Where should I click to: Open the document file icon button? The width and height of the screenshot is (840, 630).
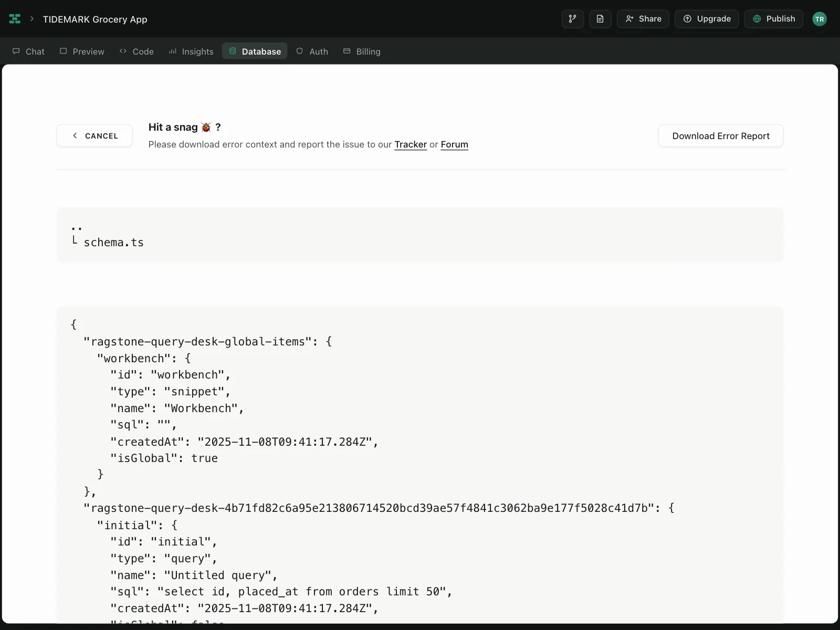[x=600, y=19]
